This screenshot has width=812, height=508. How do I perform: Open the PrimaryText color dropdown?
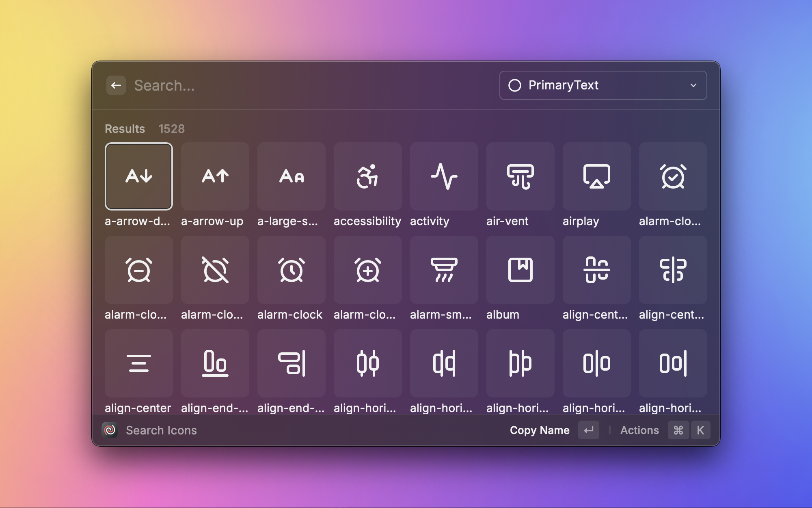click(x=603, y=85)
